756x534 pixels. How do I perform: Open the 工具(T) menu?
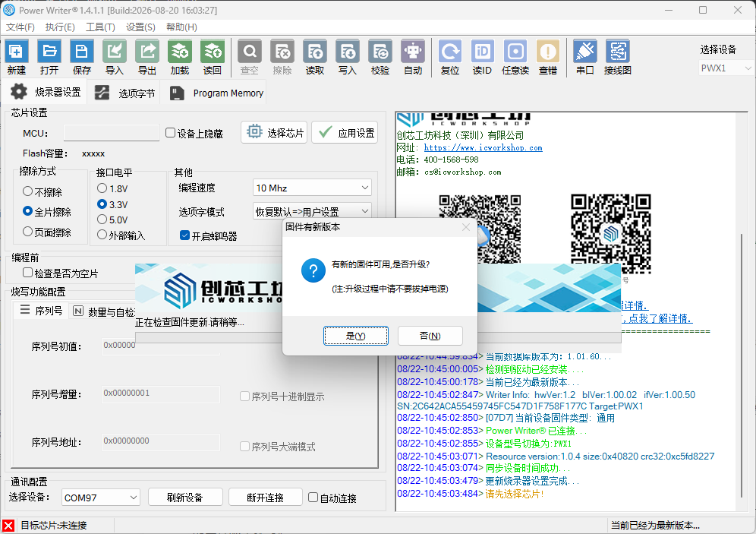pyautogui.click(x=100, y=27)
